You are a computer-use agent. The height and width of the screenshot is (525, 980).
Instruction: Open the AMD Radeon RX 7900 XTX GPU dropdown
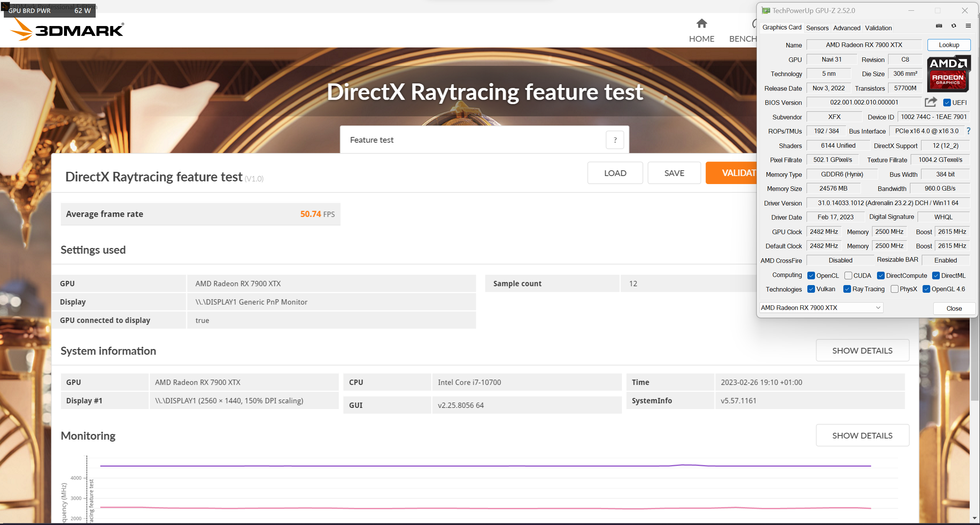(x=821, y=308)
